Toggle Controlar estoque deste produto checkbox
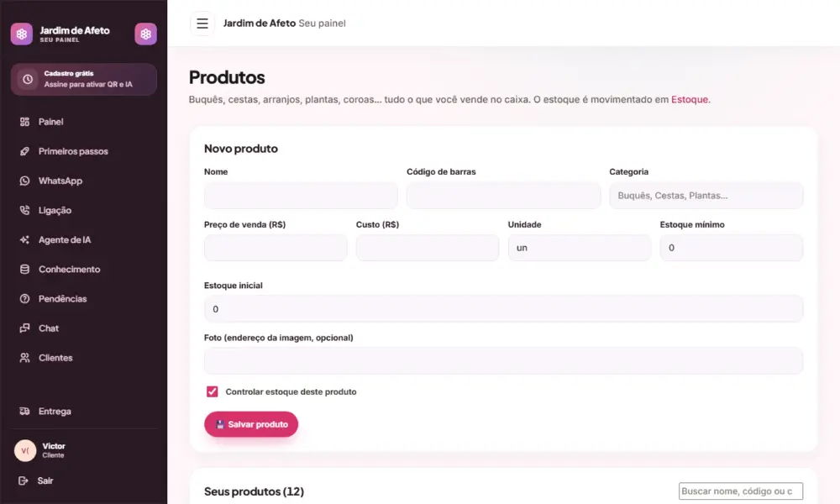 click(x=213, y=391)
